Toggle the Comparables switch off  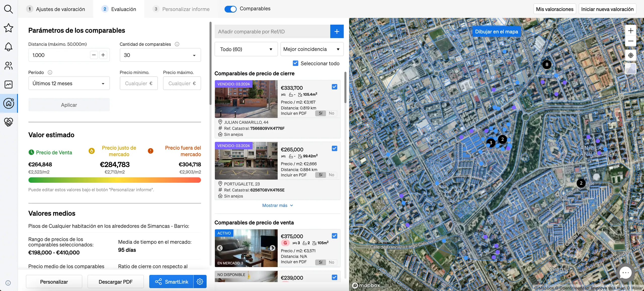click(x=230, y=9)
